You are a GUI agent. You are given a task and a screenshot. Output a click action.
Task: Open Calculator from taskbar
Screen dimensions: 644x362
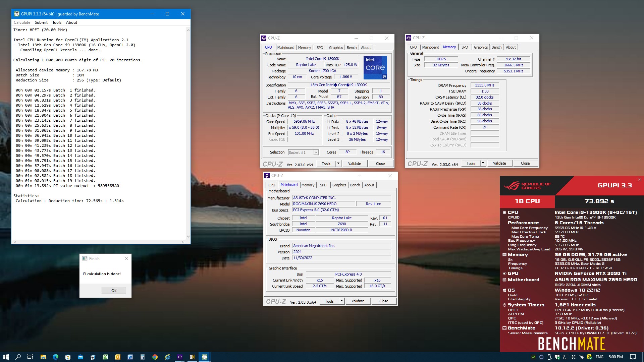point(142,357)
